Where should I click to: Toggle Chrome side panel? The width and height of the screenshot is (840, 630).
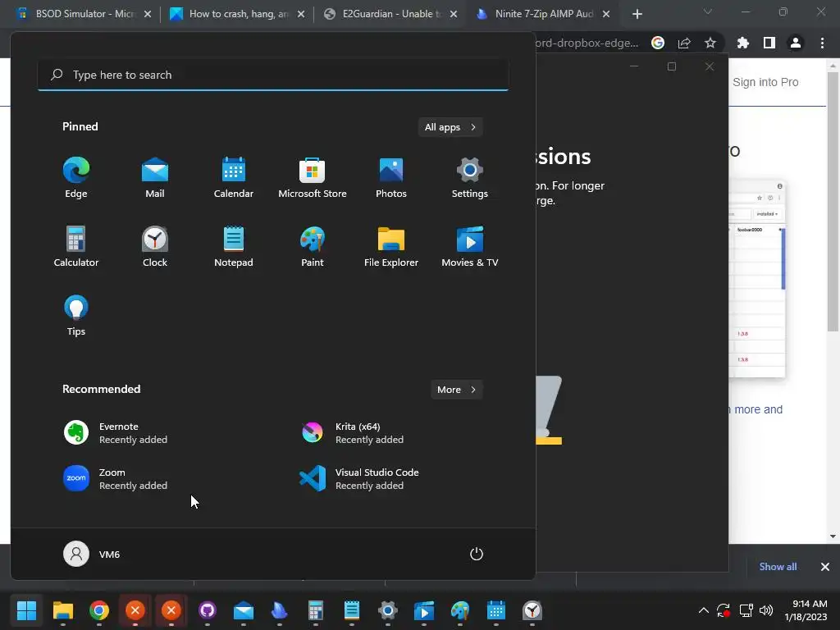pyautogui.click(x=769, y=43)
